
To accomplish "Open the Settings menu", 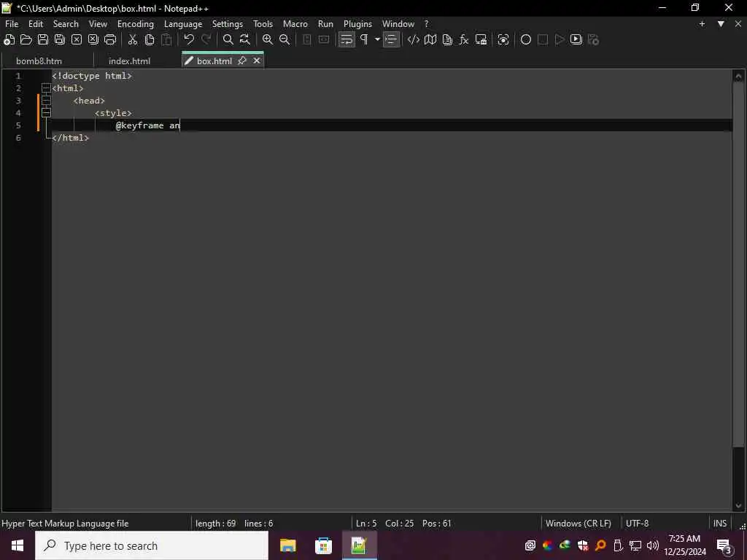I will tap(228, 24).
